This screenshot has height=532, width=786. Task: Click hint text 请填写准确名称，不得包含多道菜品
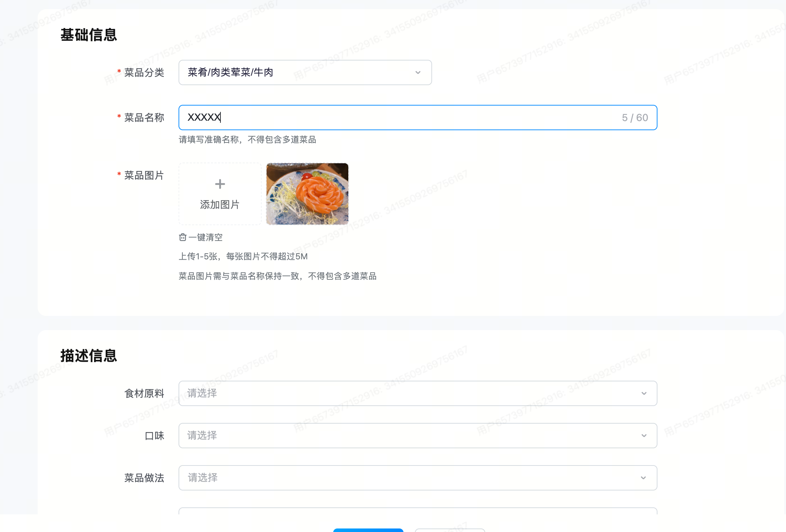(x=247, y=140)
